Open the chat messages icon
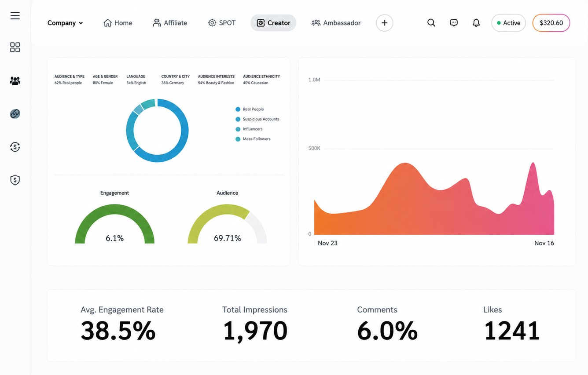Image resolution: width=588 pixels, height=375 pixels. 454,23
